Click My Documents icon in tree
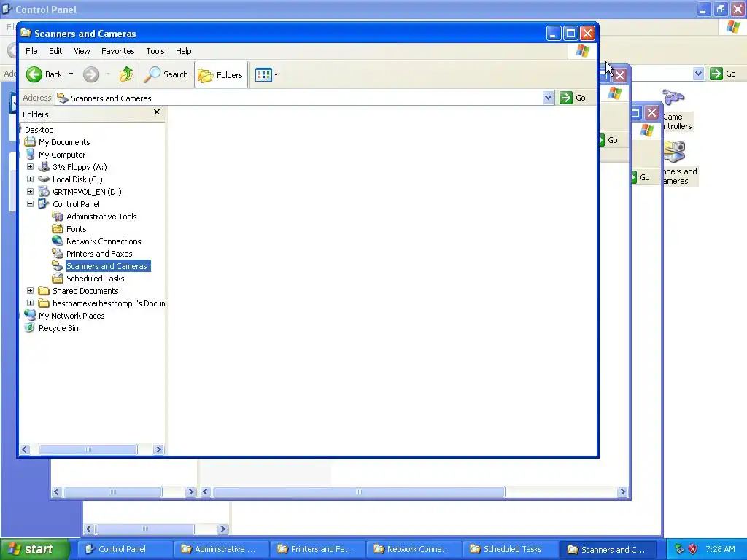 [x=30, y=141]
